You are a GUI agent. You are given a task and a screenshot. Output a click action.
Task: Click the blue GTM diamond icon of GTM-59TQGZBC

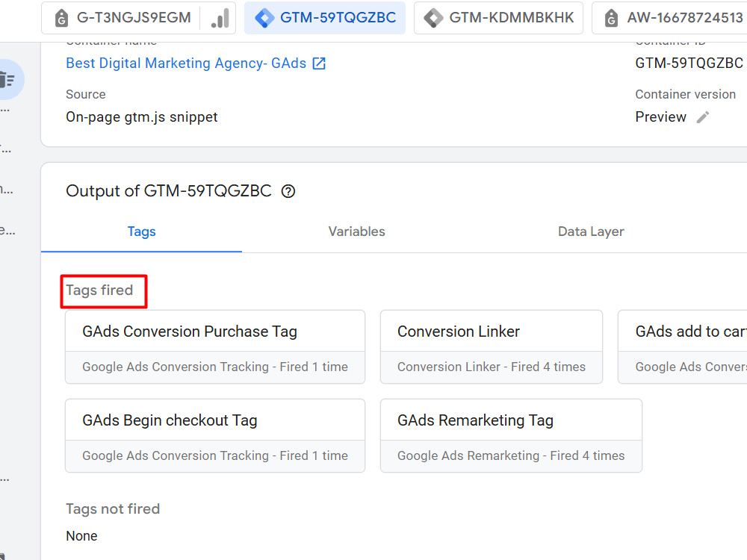click(264, 18)
